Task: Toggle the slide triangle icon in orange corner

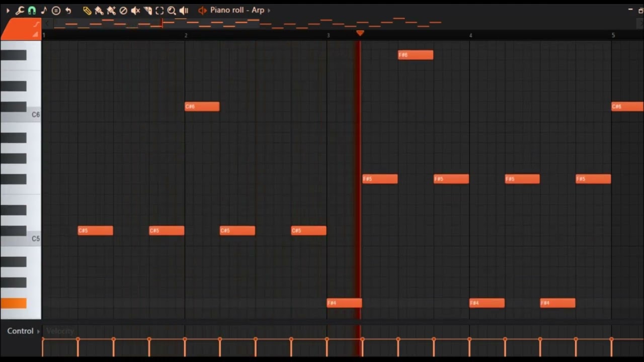Action: pyautogui.click(x=36, y=34)
